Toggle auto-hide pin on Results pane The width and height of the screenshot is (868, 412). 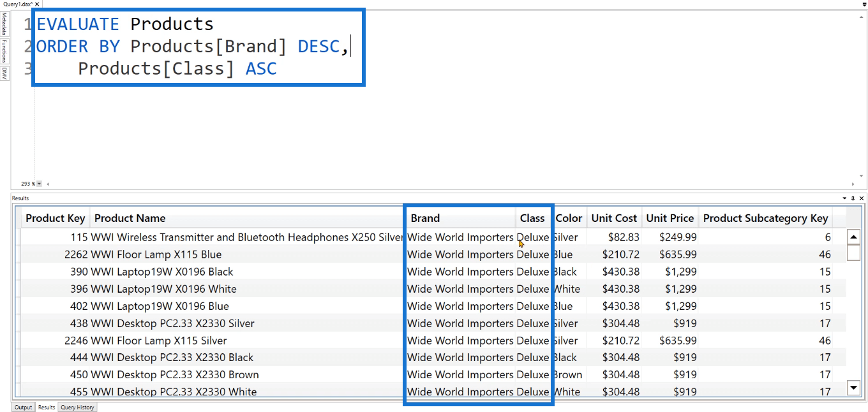[x=853, y=198]
